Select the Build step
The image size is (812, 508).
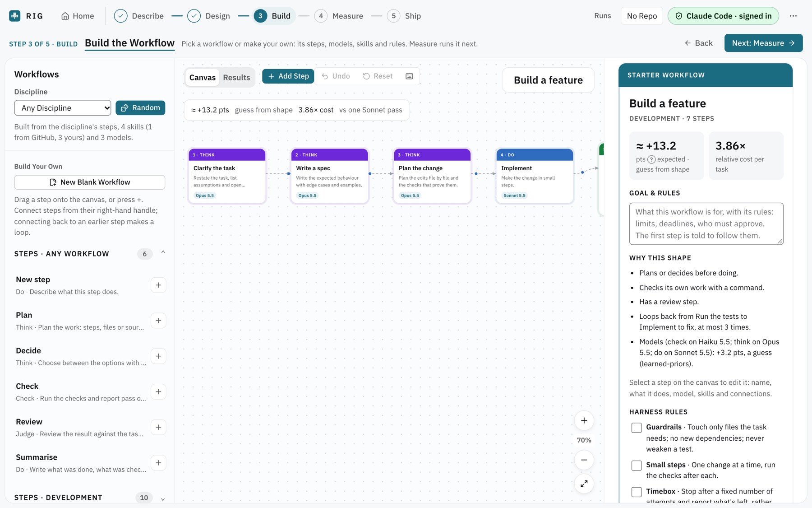[272, 16]
